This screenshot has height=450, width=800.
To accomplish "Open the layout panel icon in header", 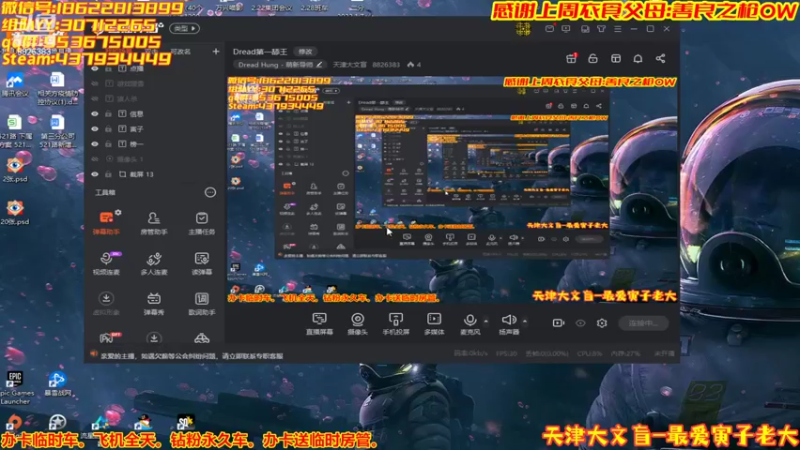I will (x=616, y=59).
